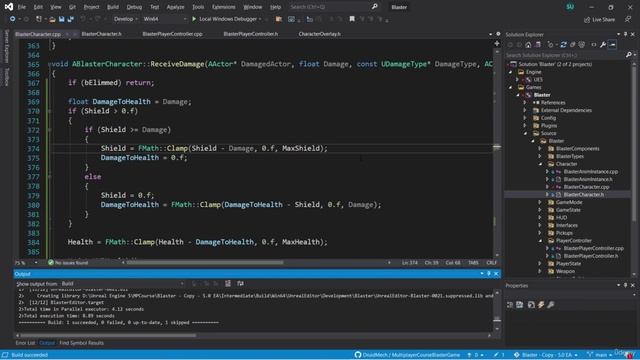This screenshot has height=360, width=640.
Task: Click the Categorized icon in Properties panel
Action: [510, 304]
